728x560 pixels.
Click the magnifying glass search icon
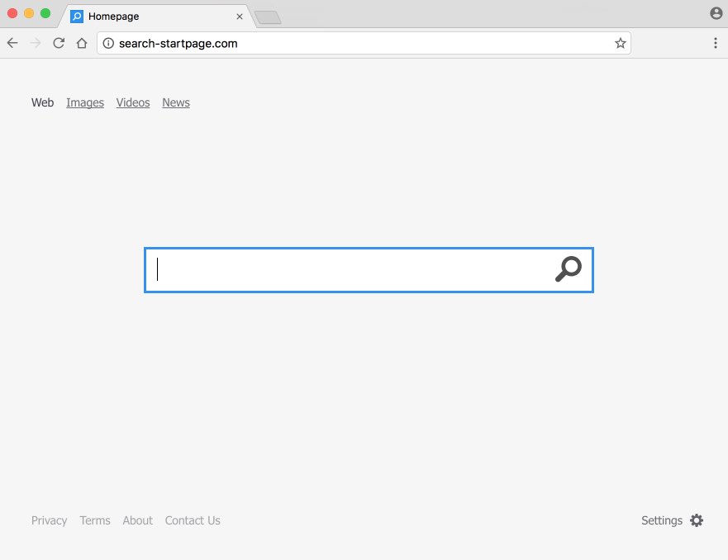click(568, 269)
